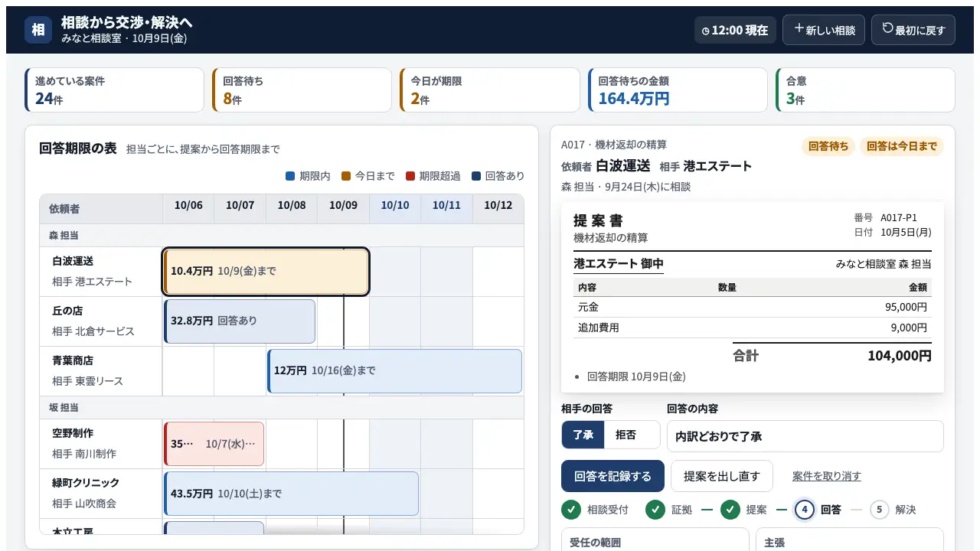Click the 番号 A017-P1 value
Screen dimensions: 980x551
click(x=899, y=217)
